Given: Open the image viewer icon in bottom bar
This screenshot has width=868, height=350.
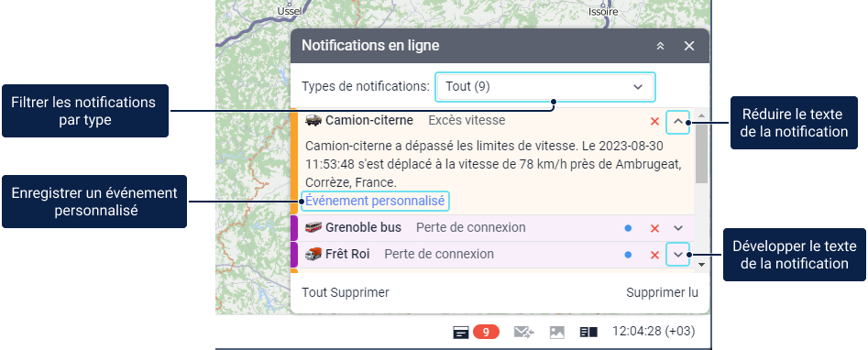Looking at the screenshot, I should tap(557, 333).
